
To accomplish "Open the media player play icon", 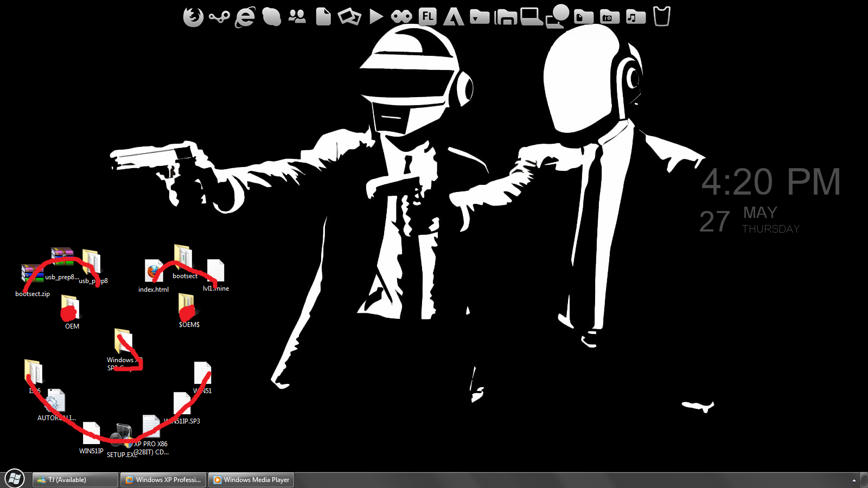I will (x=376, y=16).
